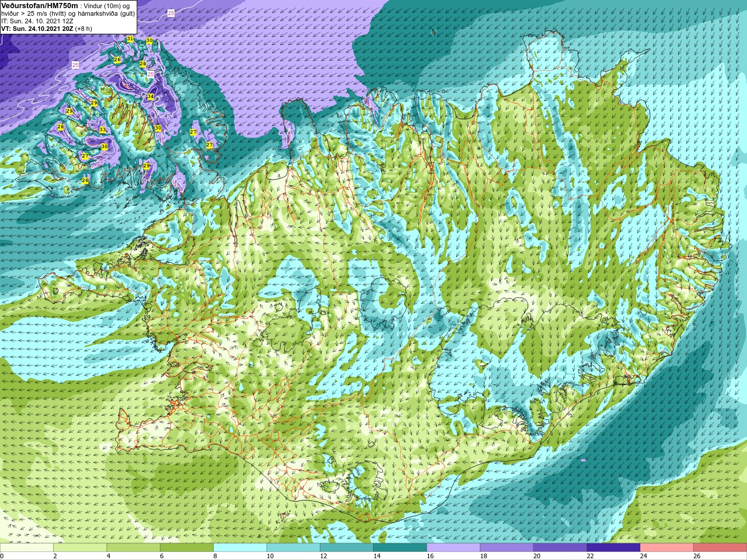The width and height of the screenshot is (747, 560).
Task: Pick the 16–18 m/s lavender legend swatch
Action: click(453, 548)
